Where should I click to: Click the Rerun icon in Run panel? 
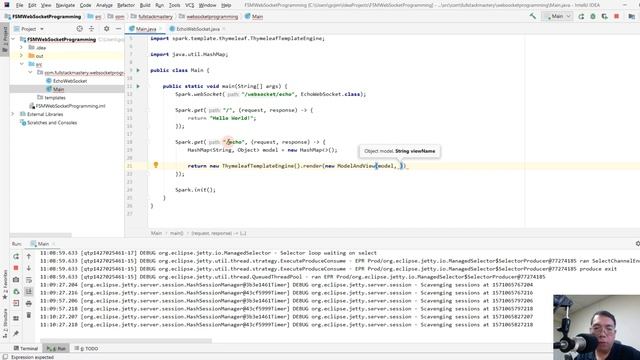(x=16, y=256)
